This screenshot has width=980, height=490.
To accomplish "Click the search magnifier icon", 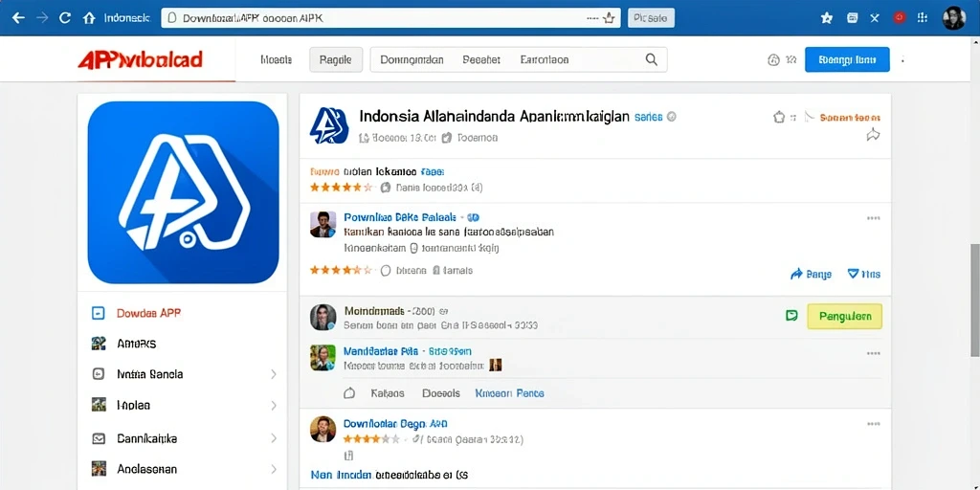I will (x=651, y=59).
